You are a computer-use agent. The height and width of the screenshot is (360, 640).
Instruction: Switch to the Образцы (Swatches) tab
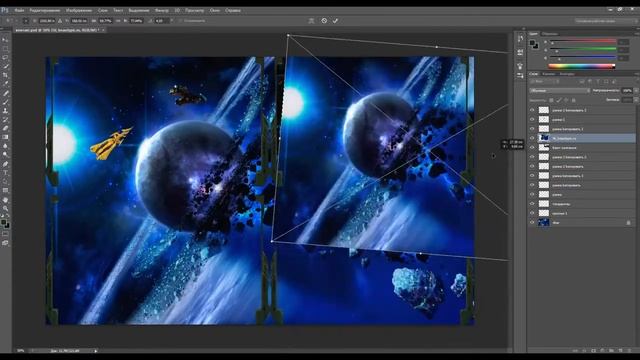tap(550, 34)
